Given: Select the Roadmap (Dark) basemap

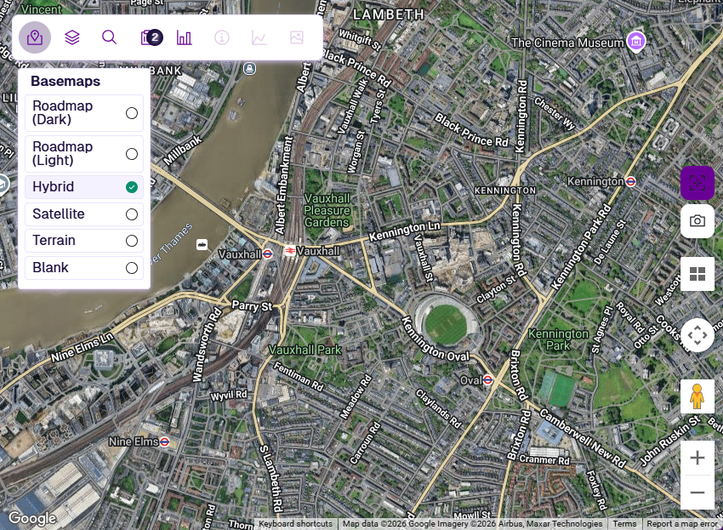Looking at the screenshot, I should 84,113.
